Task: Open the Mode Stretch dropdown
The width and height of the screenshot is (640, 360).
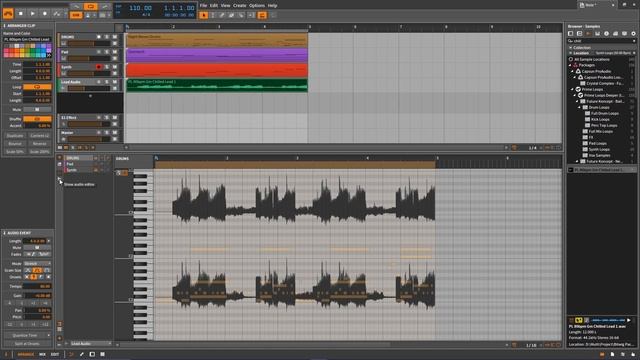Action: [37, 264]
